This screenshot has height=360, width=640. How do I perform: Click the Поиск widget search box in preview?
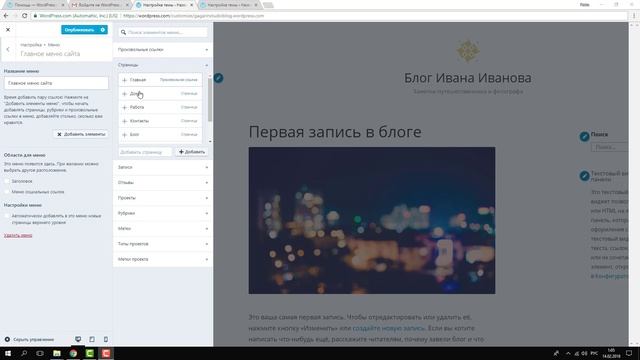[609, 147]
